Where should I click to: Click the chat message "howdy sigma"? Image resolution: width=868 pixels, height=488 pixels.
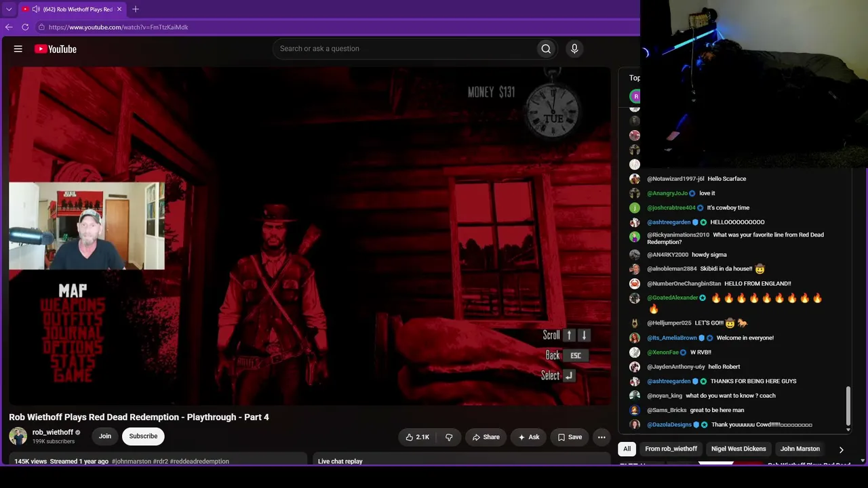tap(709, 255)
